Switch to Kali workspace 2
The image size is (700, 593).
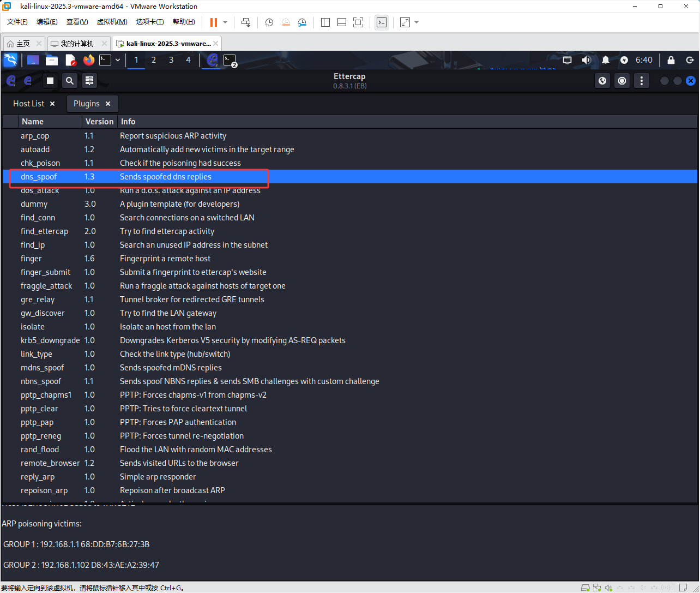[x=154, y=60]
